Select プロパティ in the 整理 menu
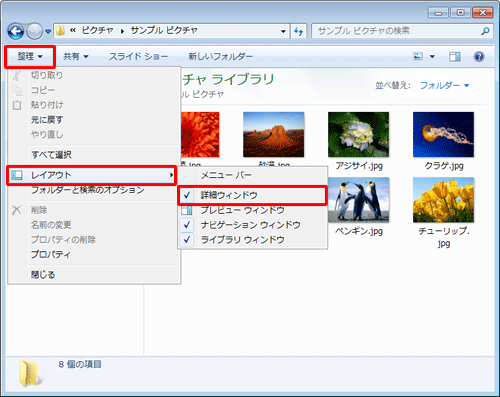Screen dimensions: 500x397 click(x=94, y=254)
